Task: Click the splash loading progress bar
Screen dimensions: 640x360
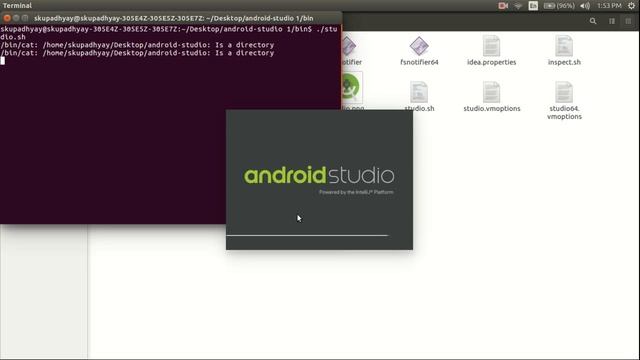Action: [307, 236]
